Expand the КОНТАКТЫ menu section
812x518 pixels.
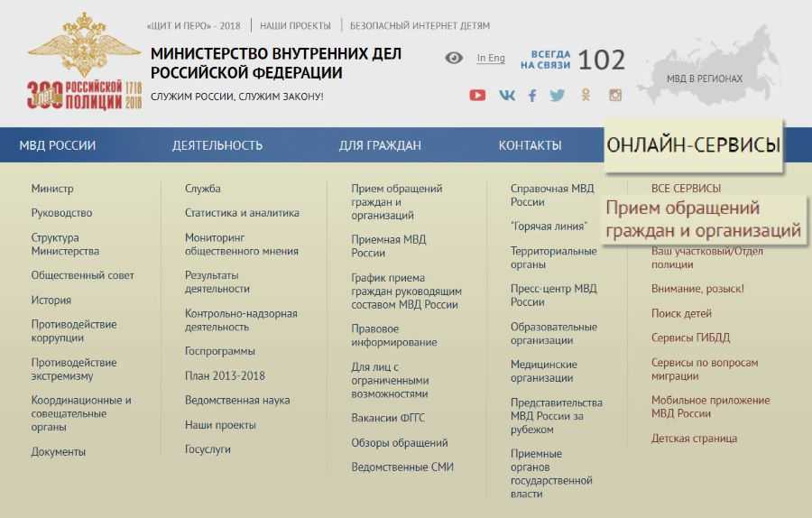pyautogui.click(x=530, y=145)
